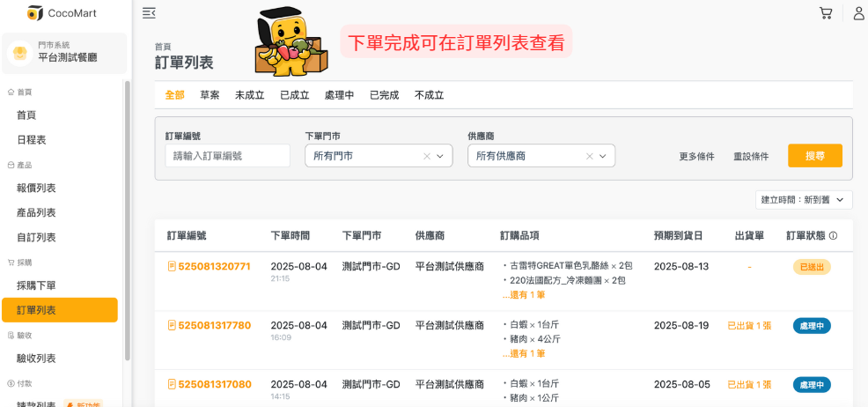The height and width of the screenshot is (407, 868).
Task: Expand 還有 1 筆 for order 525081320771
Action: 524,295
